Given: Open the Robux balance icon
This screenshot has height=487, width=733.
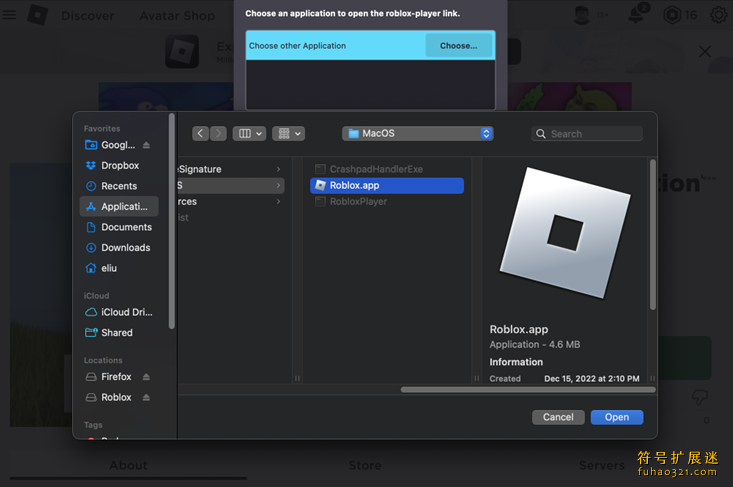Looking at the screenshot, I should pos(672,15).
